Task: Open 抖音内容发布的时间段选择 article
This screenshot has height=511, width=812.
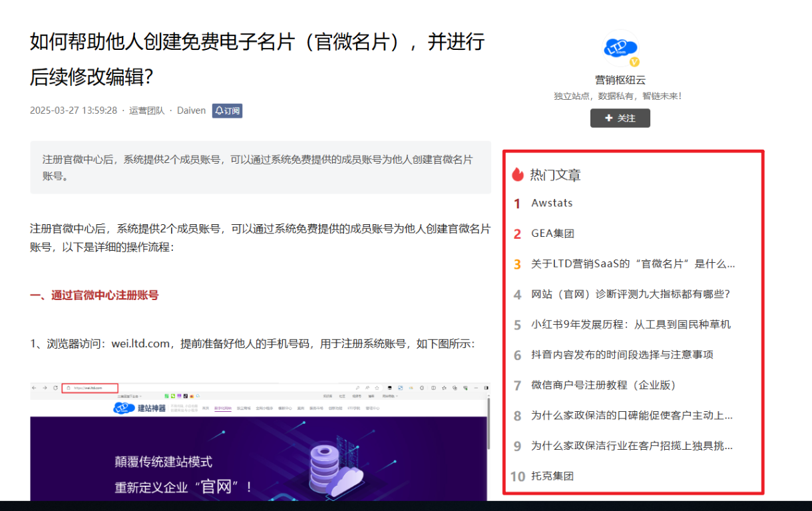Action: coord(622,355)
